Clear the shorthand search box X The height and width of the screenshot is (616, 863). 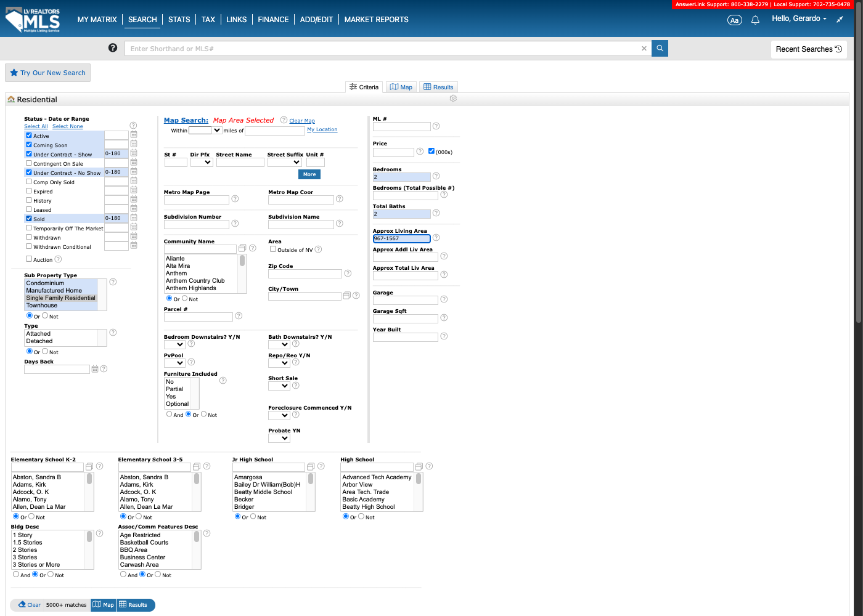click(x=644, y=48)
